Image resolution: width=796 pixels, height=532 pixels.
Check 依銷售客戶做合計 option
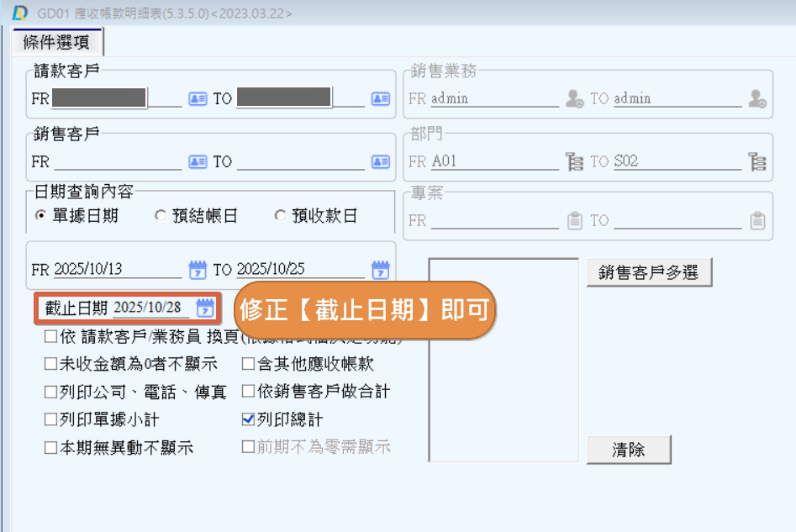pyautogui.click(x=248, y=392)
